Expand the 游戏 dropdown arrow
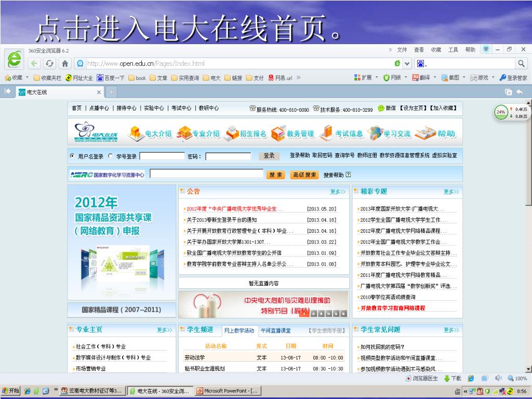The image size is (532, 399). [493, 77]
